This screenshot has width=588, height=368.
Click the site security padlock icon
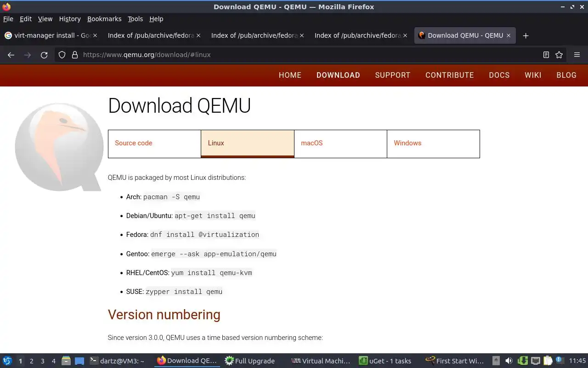(75, 55)
